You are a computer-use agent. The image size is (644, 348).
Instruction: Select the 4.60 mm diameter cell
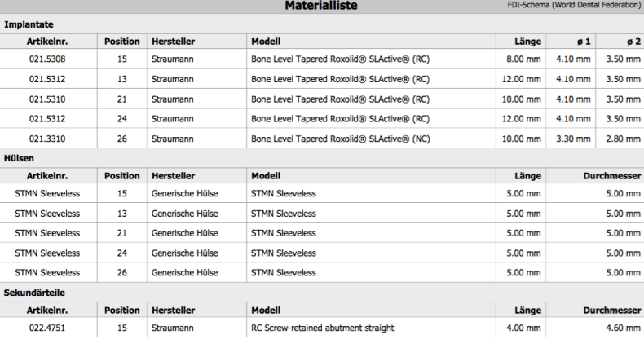[623, 328]
